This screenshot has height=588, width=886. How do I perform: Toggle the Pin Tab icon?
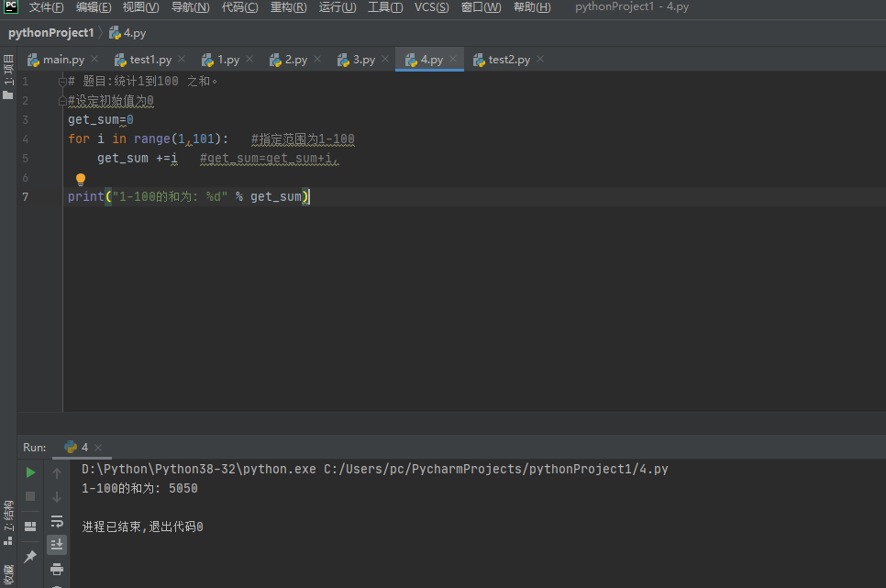[x=30, y=556]
